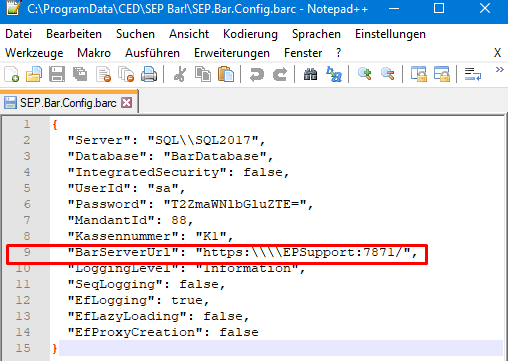
Task: Open the Erweiterungen menu
Action: coord(232,53)
